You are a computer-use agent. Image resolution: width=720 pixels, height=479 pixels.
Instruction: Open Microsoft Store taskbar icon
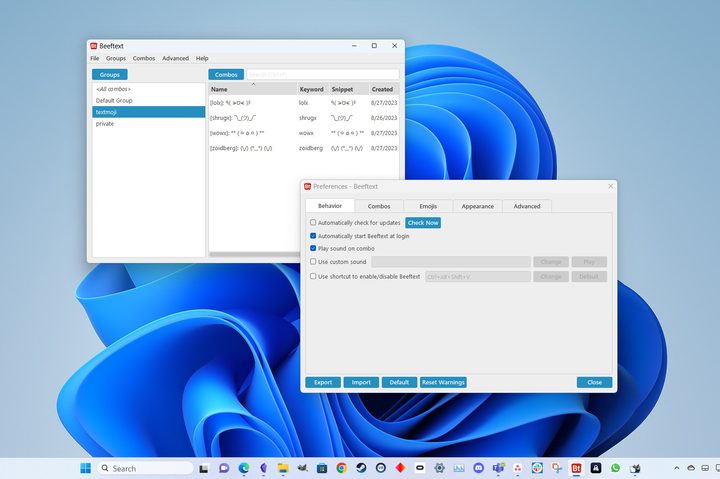[x=322, y=468]
